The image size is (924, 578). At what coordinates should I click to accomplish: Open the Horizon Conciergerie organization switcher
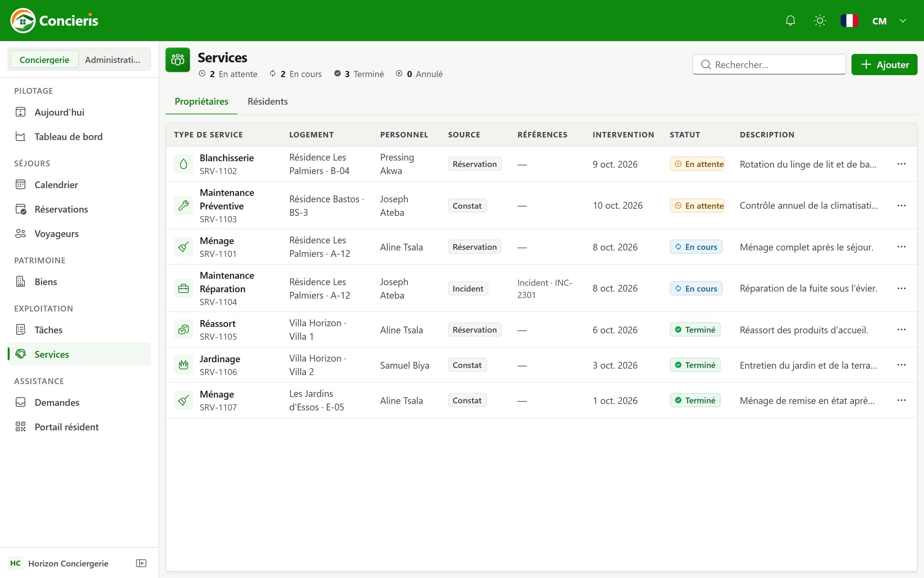(x=59, y=563)
